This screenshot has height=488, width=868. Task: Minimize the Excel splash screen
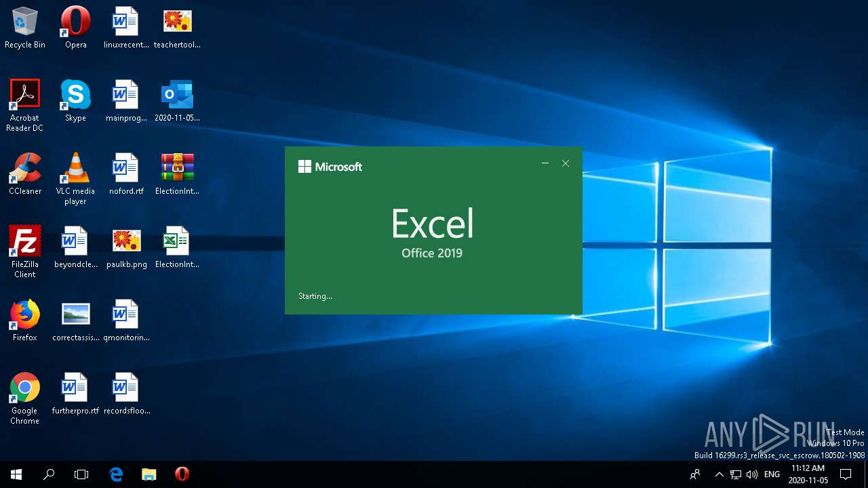click(545, 163)
